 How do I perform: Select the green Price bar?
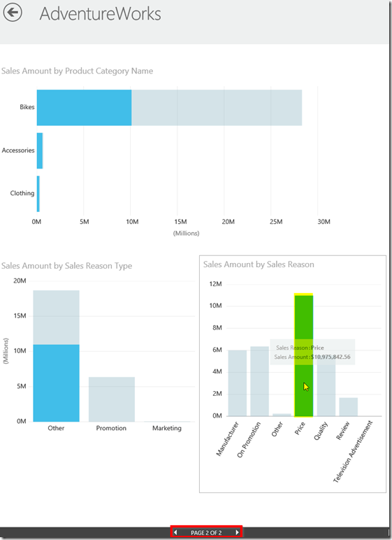tap(303, 355)
